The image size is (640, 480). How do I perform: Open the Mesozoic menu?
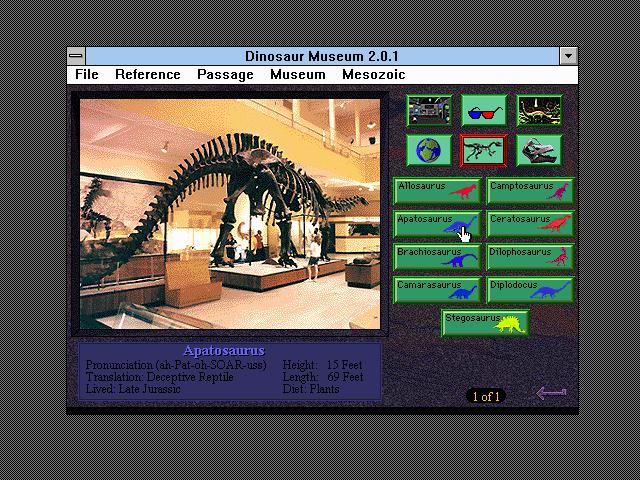[x=373, y=75]
